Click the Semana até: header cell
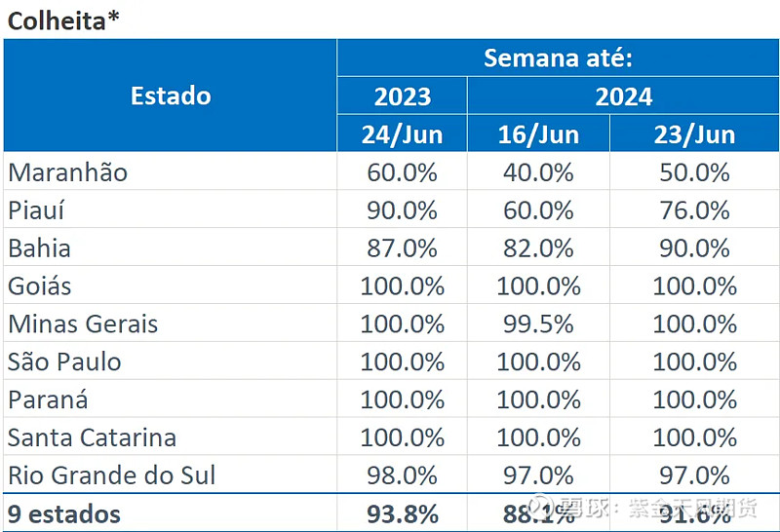The image size is (780, 532). pyautogui.click(x=558, y=57)
